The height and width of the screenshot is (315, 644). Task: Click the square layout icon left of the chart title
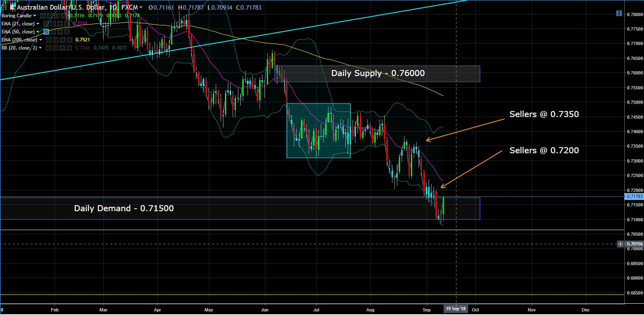point(4,7)
